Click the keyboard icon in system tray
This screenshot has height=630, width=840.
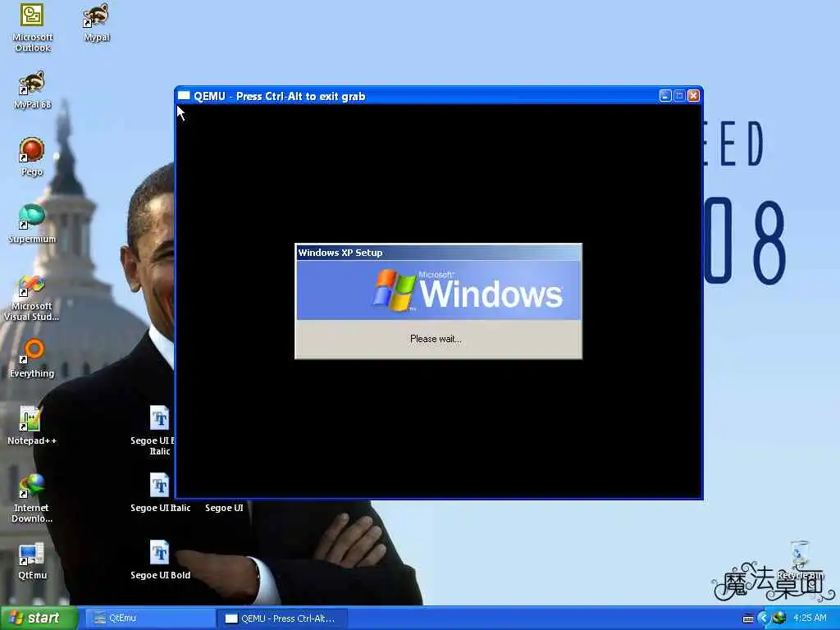[748, 619]
